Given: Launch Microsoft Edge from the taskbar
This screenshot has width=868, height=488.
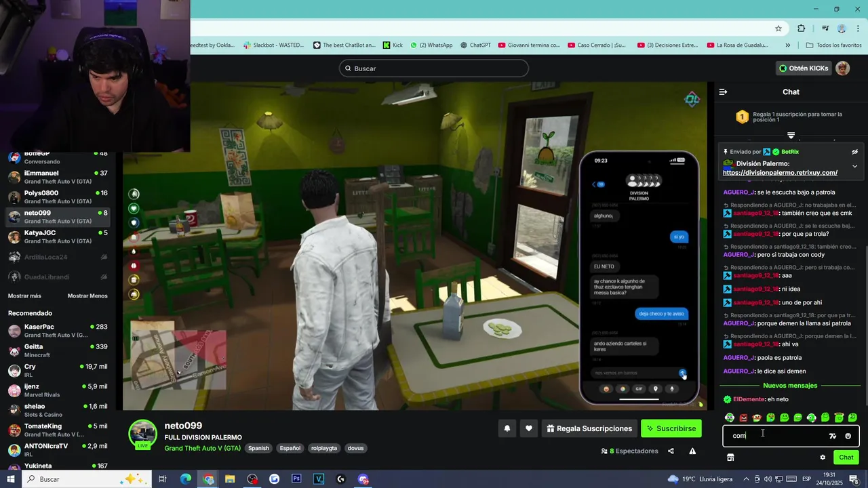Looking at the screenshot, I should tap(186, 479).
